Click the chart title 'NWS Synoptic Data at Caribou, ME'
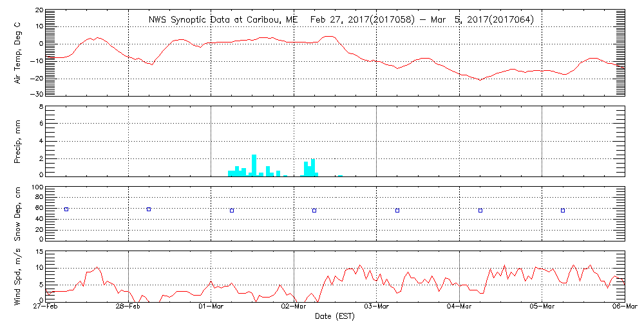This screenshot has width=644, height=322. point(223,20)
